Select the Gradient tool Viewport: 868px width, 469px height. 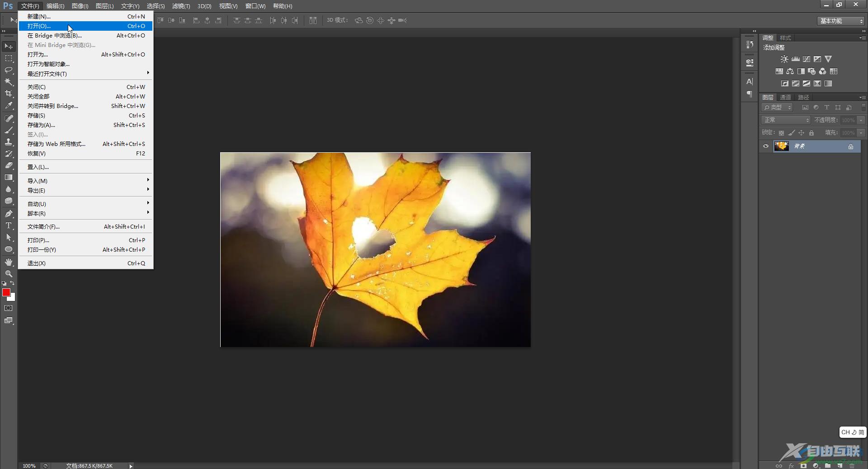[9, 177]
